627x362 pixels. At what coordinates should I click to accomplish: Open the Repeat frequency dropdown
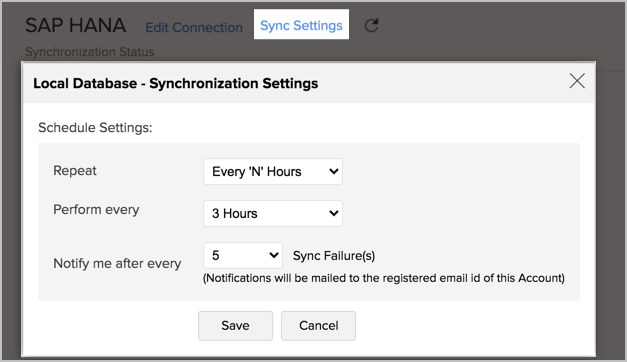273,172
